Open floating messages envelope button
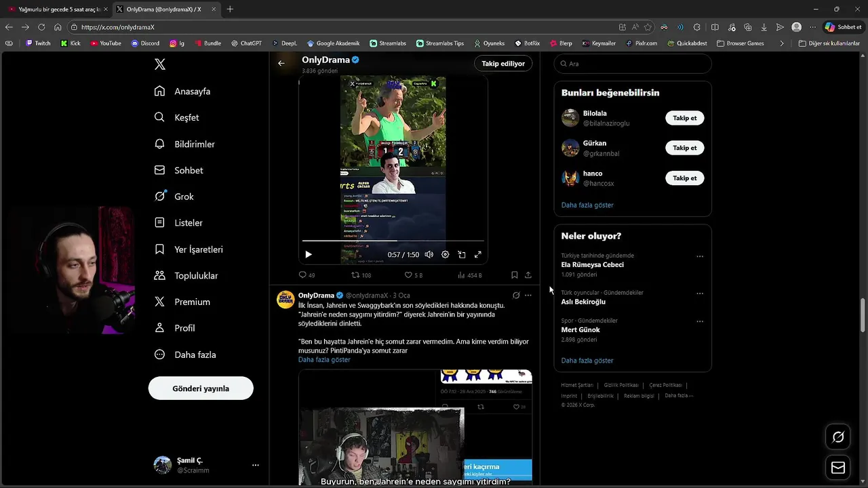Image resolution: width=868 pixels, height=488 pixels. tap(838, 468)
